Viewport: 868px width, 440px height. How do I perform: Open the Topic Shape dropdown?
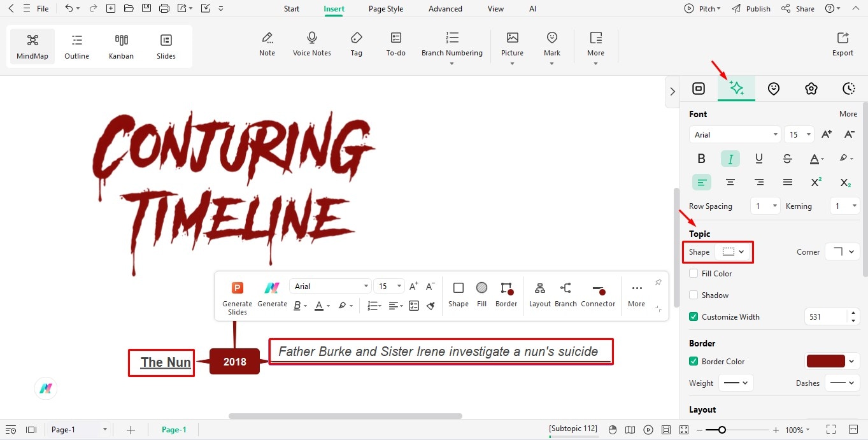tap(734, 252)
